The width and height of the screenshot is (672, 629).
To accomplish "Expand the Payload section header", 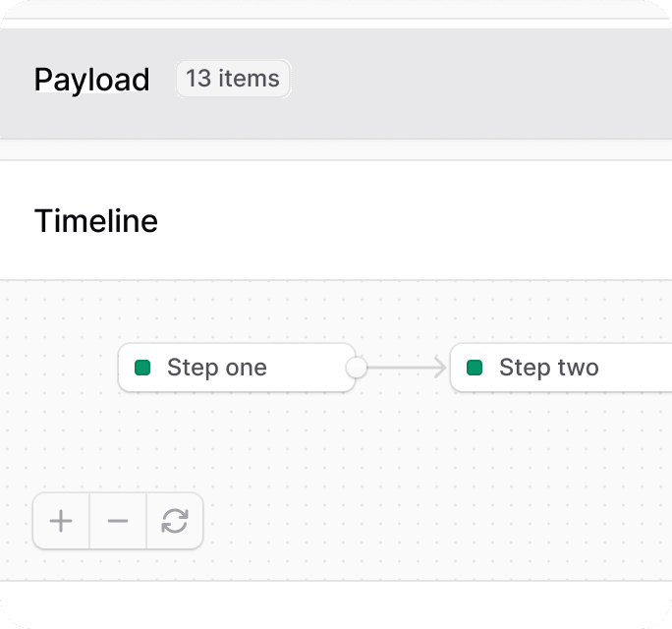I will point(336,84).
